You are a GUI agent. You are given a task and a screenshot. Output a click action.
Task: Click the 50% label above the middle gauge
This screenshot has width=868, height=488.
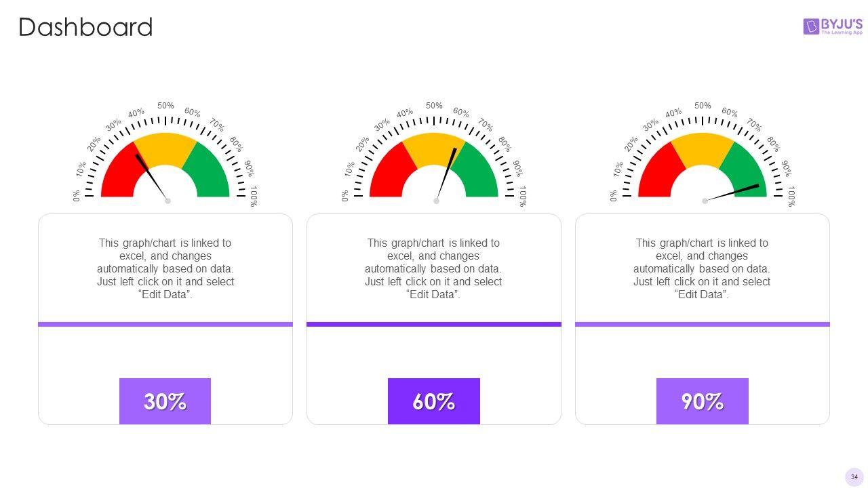pos(434,106)
